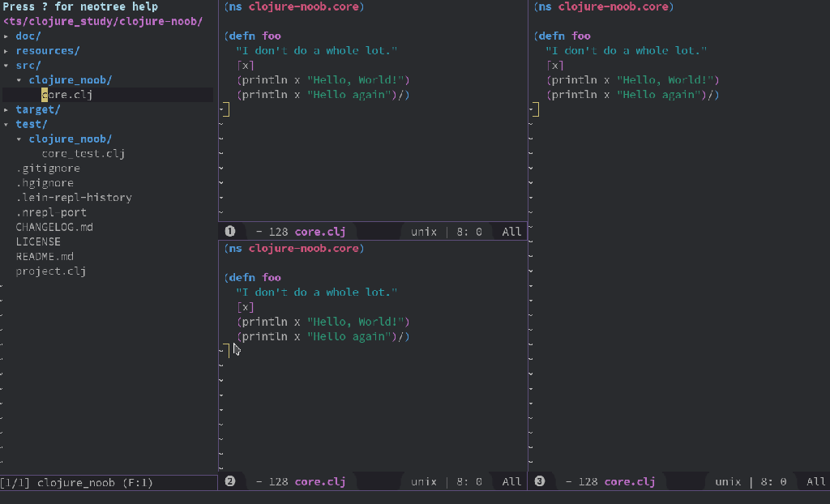Image resolution: width=830 pixels, height=504 pixels.
Task: Click the clojure_noob neotree modeline
Action: tap(77, 483)
